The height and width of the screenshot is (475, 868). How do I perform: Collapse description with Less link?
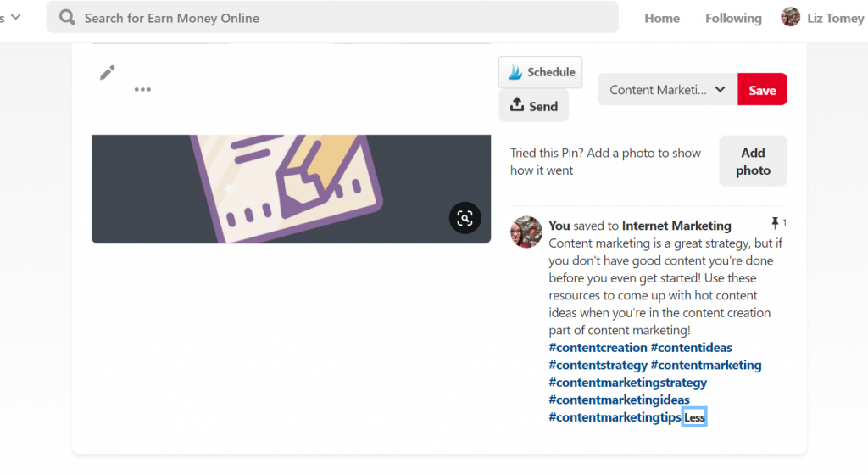[694, 417]
